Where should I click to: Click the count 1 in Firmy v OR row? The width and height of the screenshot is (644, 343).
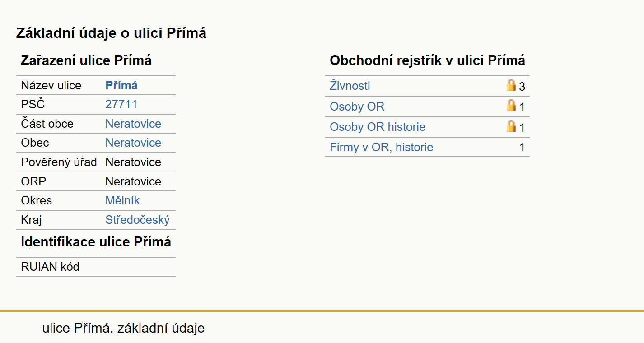[522, 148]
